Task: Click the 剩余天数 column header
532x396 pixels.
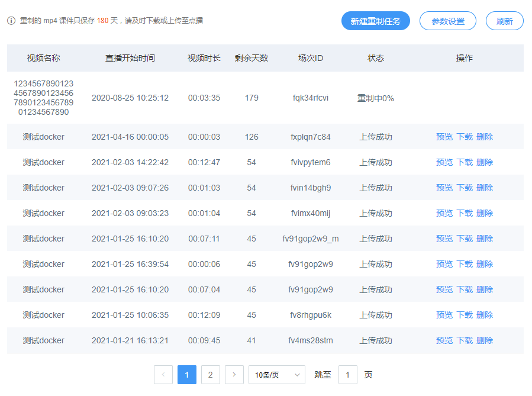Action: pos(252,58)
